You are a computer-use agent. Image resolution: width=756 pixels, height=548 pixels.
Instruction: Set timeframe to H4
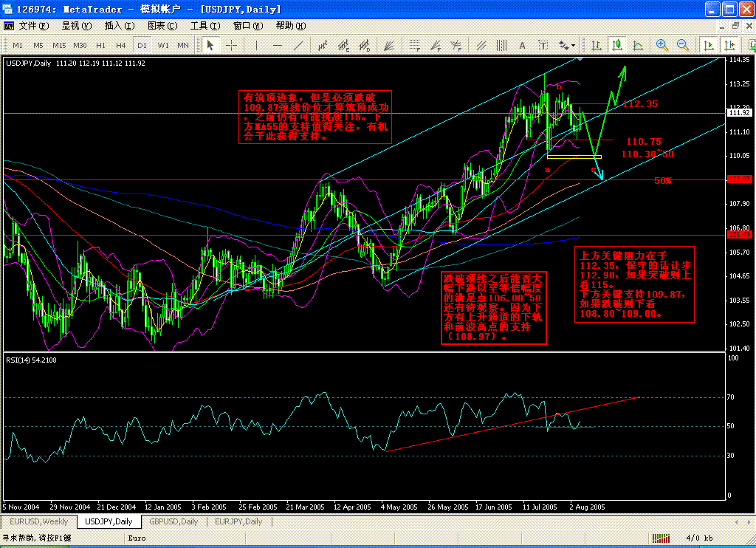click(x=121, y=45)
